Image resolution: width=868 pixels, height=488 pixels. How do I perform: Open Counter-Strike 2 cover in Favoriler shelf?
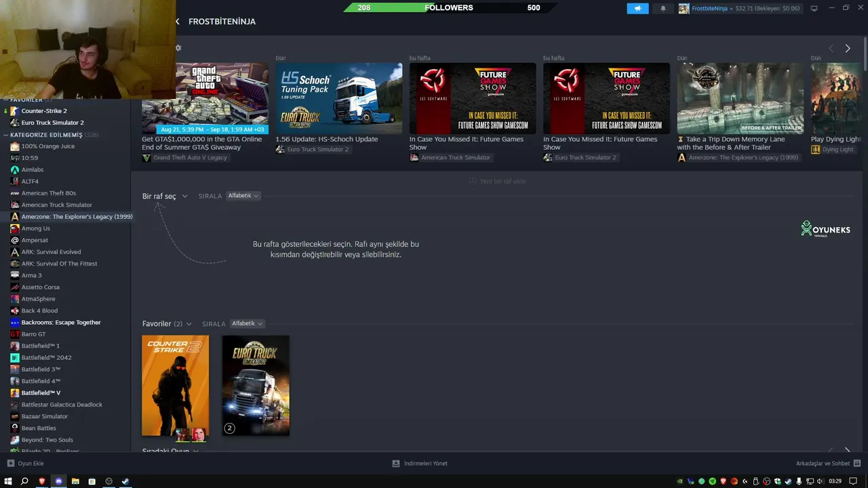[176, 386]
